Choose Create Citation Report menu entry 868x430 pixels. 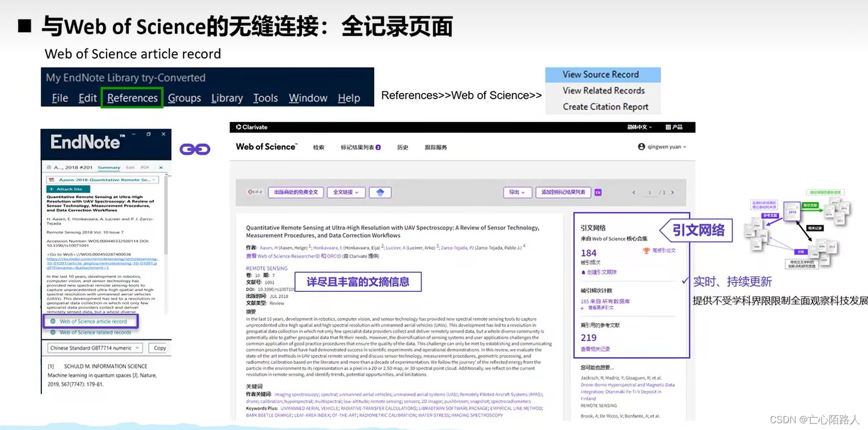[x=603, y=107]
